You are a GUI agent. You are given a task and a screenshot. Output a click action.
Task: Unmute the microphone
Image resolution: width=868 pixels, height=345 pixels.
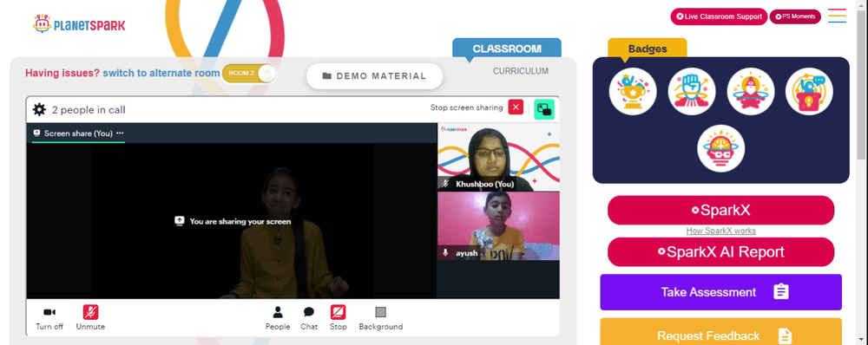pos(90,318)
